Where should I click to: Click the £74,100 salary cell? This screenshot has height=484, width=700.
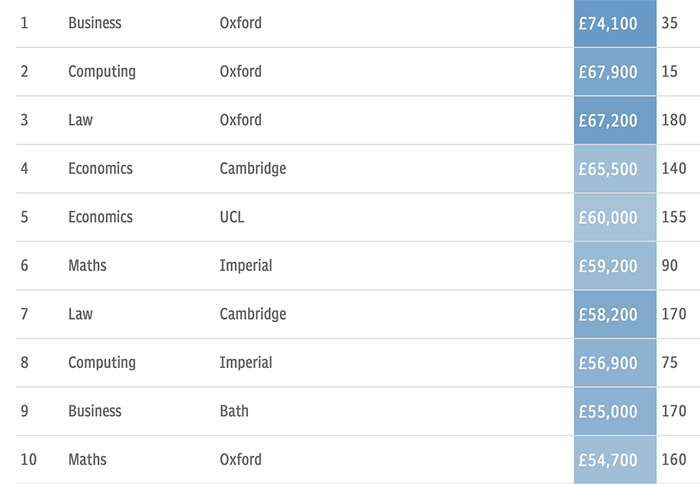point(615,23)
